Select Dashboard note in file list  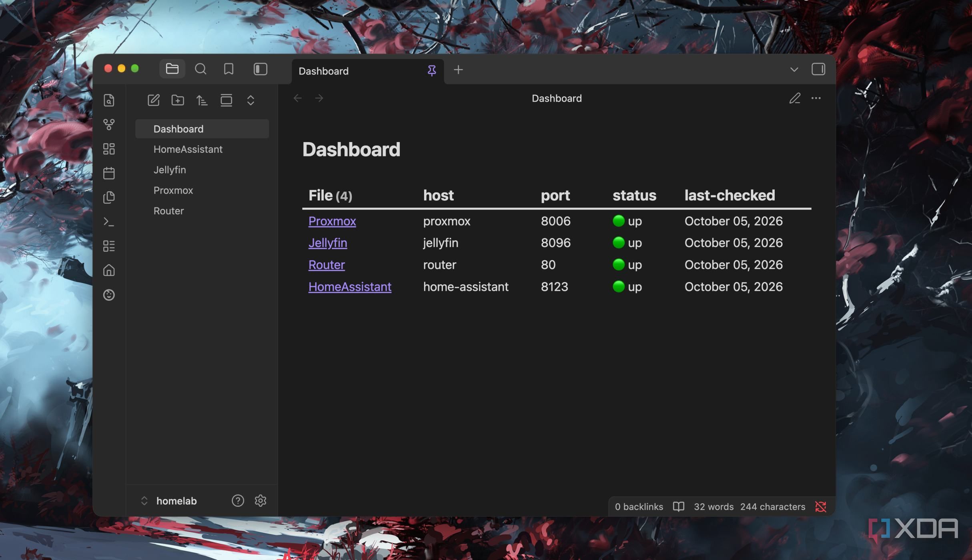(202, 129)
